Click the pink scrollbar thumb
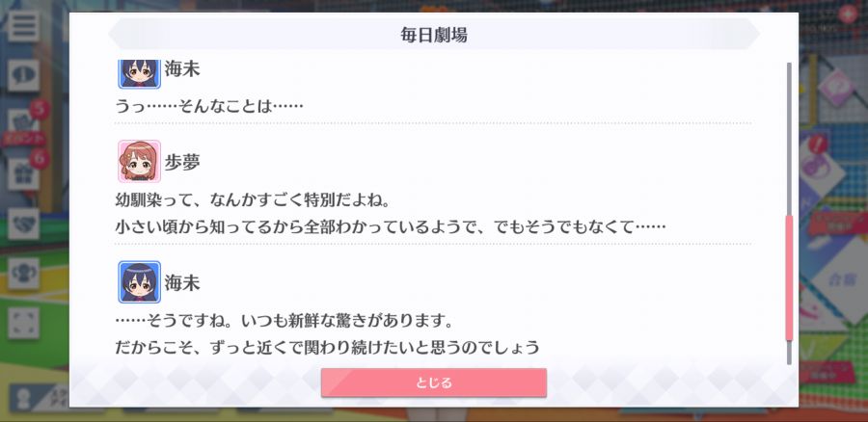 point(789,278)
